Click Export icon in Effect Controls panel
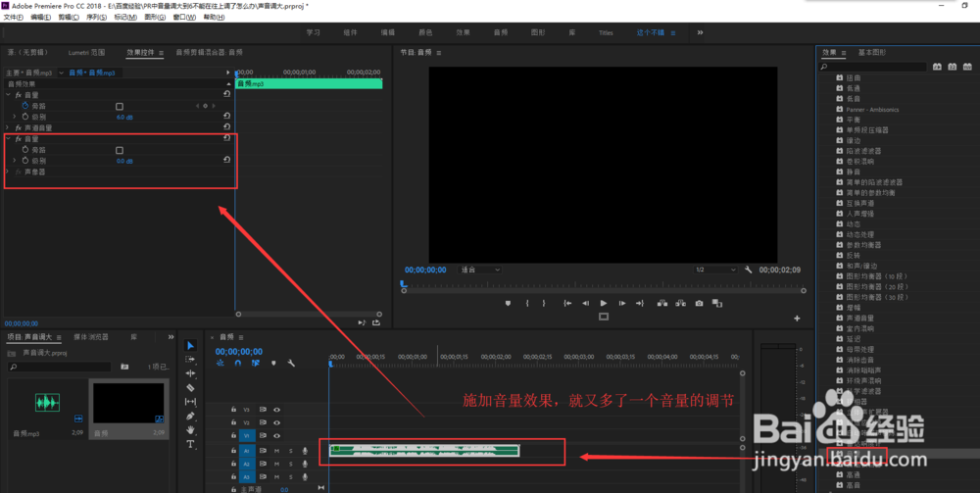980x493 pixels. click(x=375, y=323)
